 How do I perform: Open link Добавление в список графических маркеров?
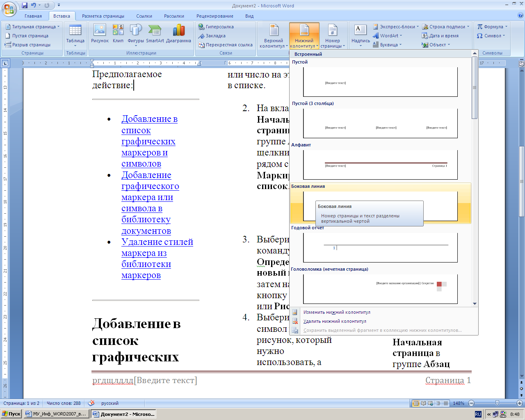click(x=149, y=141)
